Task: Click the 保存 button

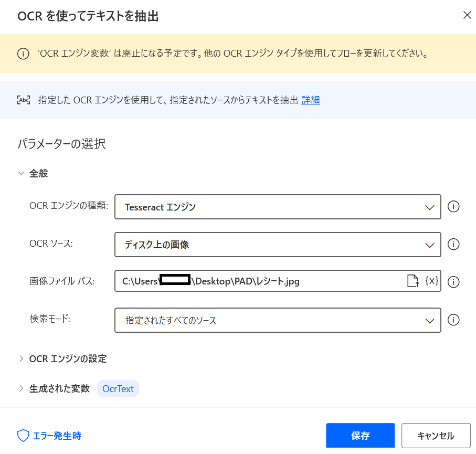Action: pos(360,435)
